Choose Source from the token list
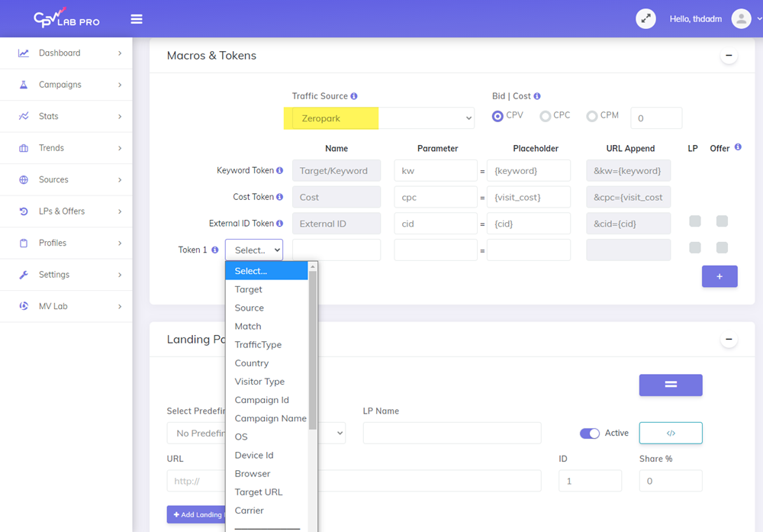 click(x=266, y=308)
